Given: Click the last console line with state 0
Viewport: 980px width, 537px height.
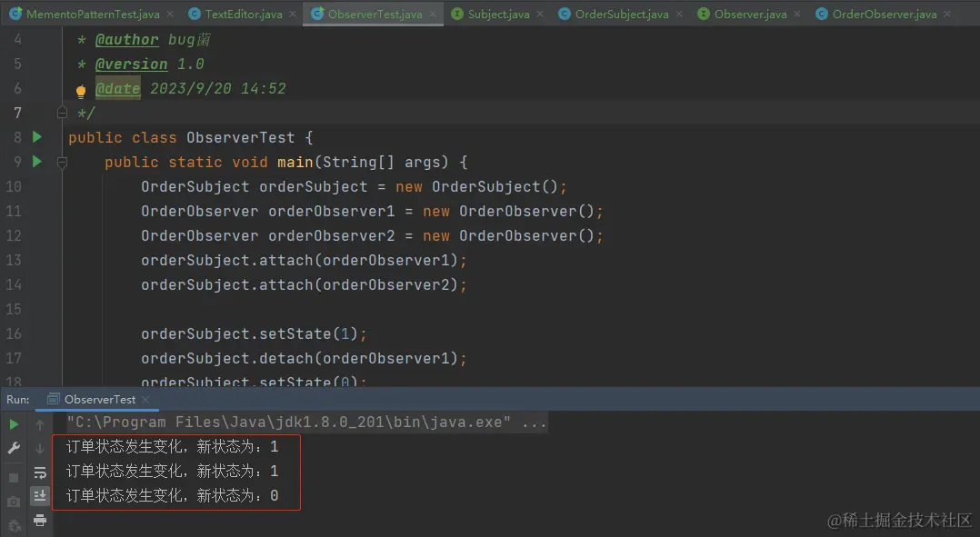Looking at the screenshot, I should pos(173,496).
